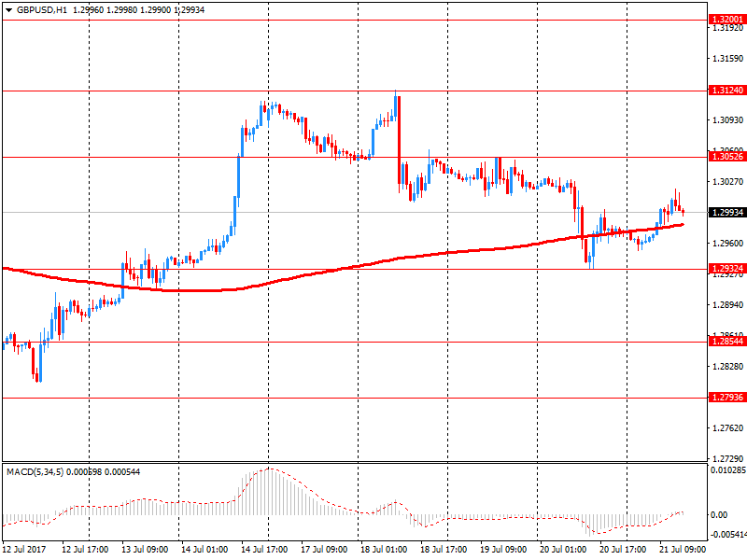Select the 18 Jul 01:00 time axis label
Screen dimensions: 747x560
click(384, 550)
